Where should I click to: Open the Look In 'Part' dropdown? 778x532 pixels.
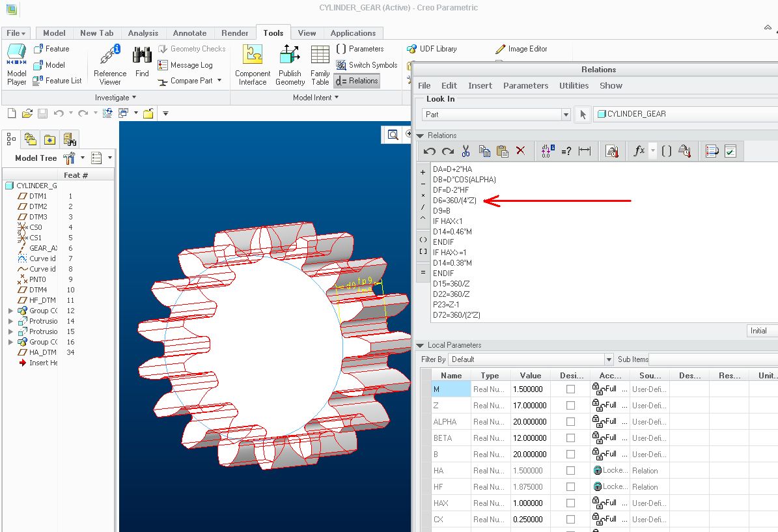click(566, 115)
